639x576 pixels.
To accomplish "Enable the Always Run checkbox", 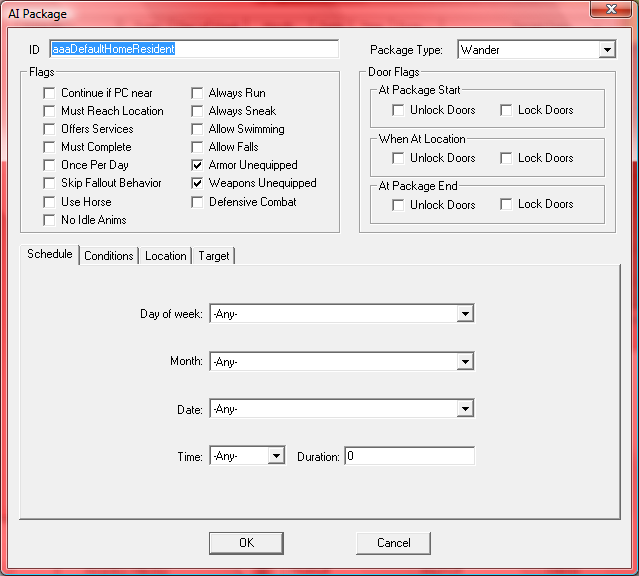I will 198,93.
